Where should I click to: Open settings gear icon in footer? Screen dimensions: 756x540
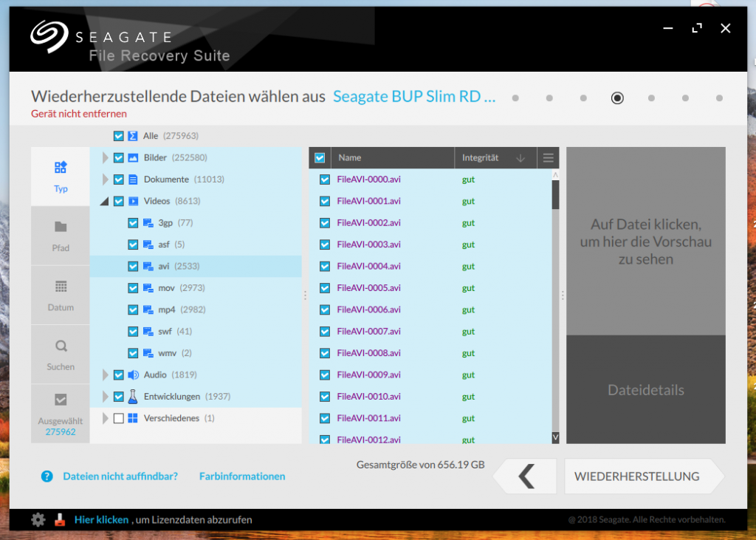pos(38,520)
